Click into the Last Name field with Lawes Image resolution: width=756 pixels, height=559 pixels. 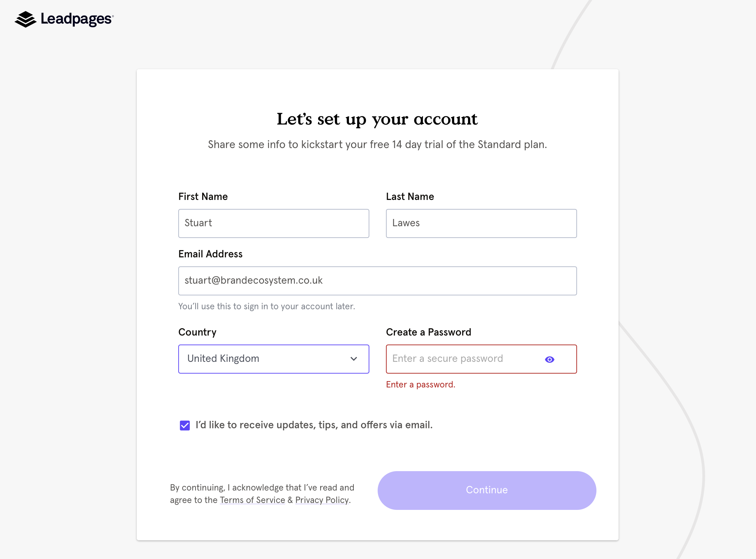click(481, 223)
